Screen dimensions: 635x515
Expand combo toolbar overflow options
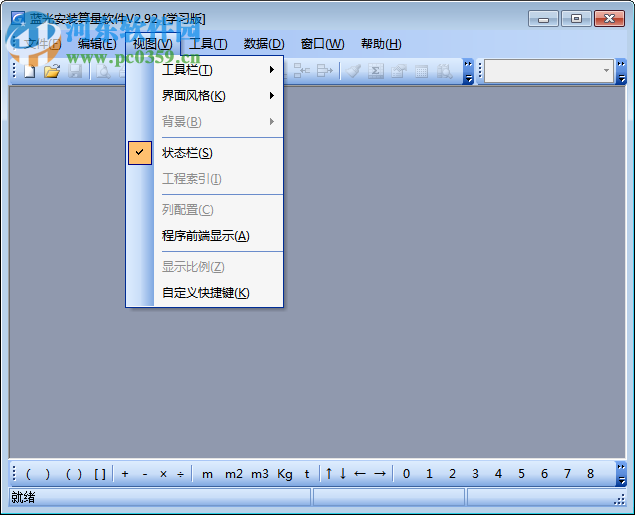[621, 71]
